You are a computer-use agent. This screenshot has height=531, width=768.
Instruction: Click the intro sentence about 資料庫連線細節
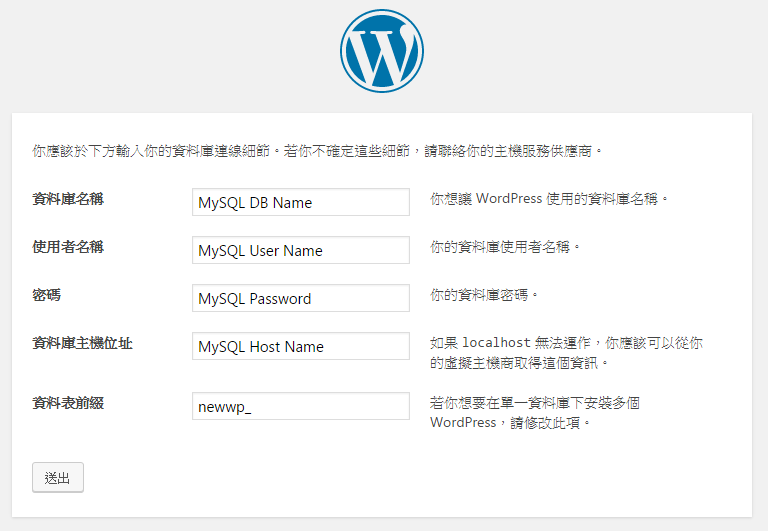click(x=317, y=151)
